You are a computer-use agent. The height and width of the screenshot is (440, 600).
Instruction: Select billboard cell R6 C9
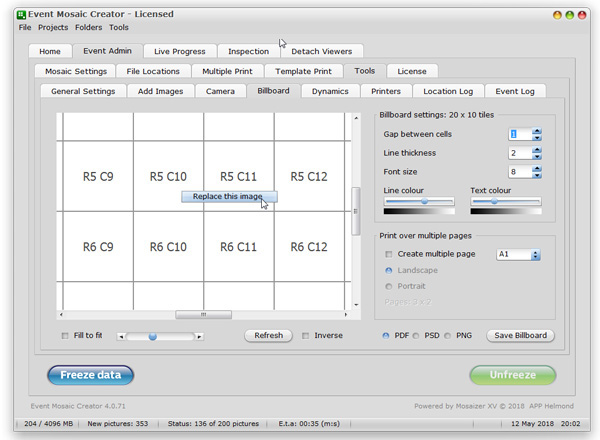(x=98, y=247)
